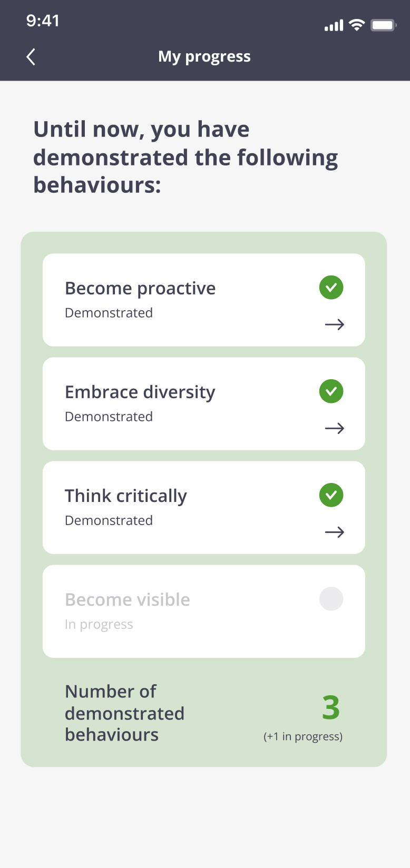410x868 pixels.
Task: Click the My progress header title
Action: [204, 56]
